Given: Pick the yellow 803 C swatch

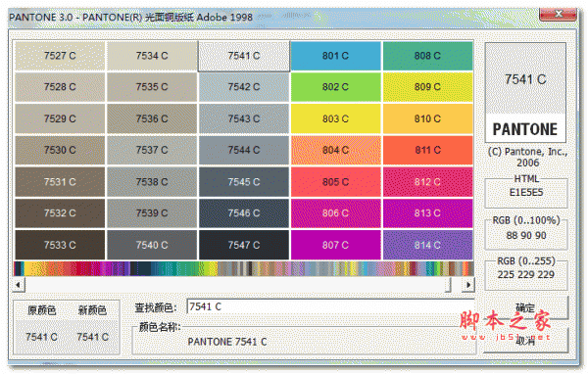Looking at the screenshot, I should pyautogui.click(x=335, y=118).
